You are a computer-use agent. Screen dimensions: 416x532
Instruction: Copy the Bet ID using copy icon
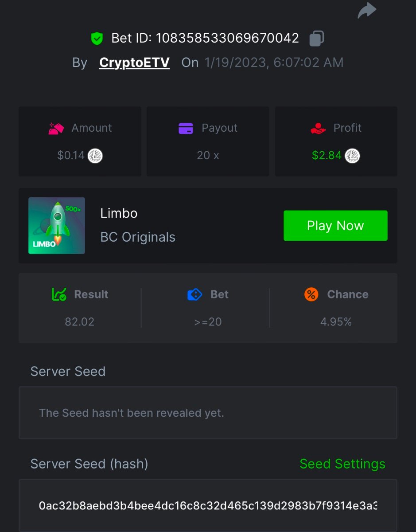tap(316, 38)
